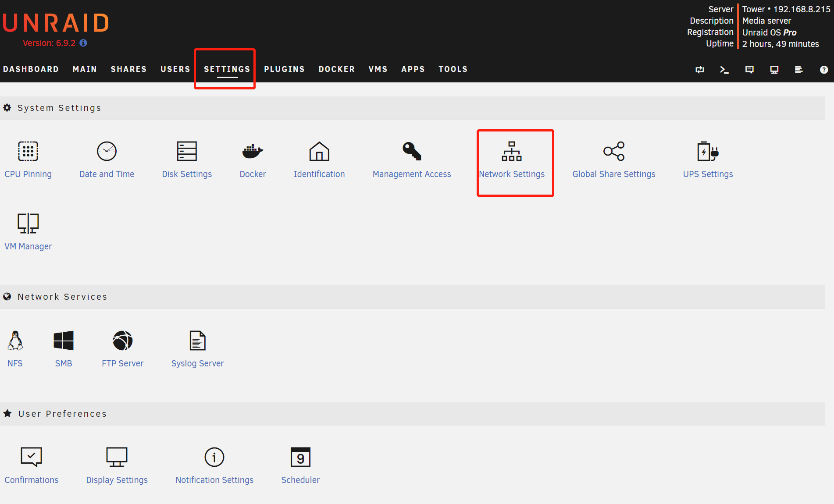834x504 pixels.
Task: Click the uptime value 2 hours, 49 minutes
Action: coord(781,44)
